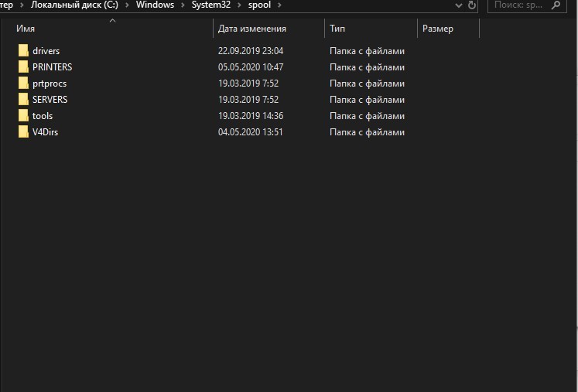Select the PRINTERS folder name
This screenshot has width=578, height=392.
[53, 67]
